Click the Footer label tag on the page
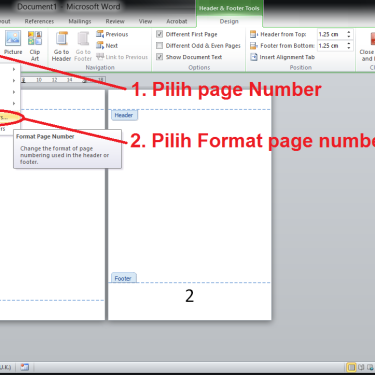The width and height of the screenshot is (375, 375). pyautogui.click(x=123, y=278)
